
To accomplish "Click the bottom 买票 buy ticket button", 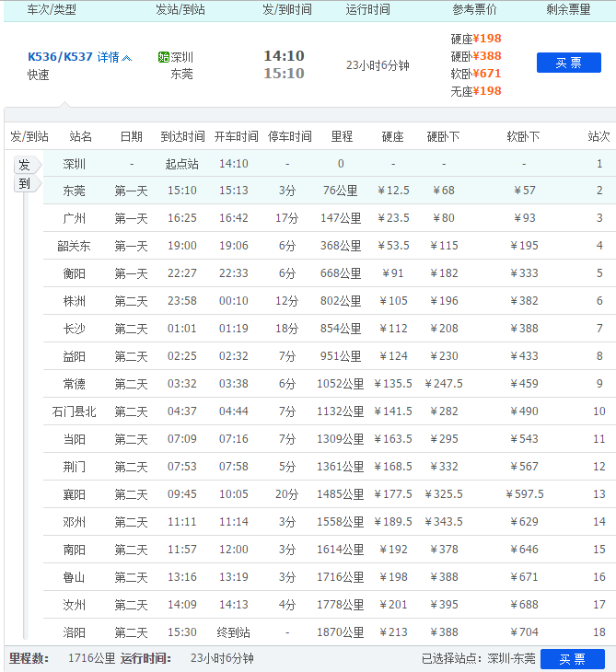I will (x=573, y=659).
